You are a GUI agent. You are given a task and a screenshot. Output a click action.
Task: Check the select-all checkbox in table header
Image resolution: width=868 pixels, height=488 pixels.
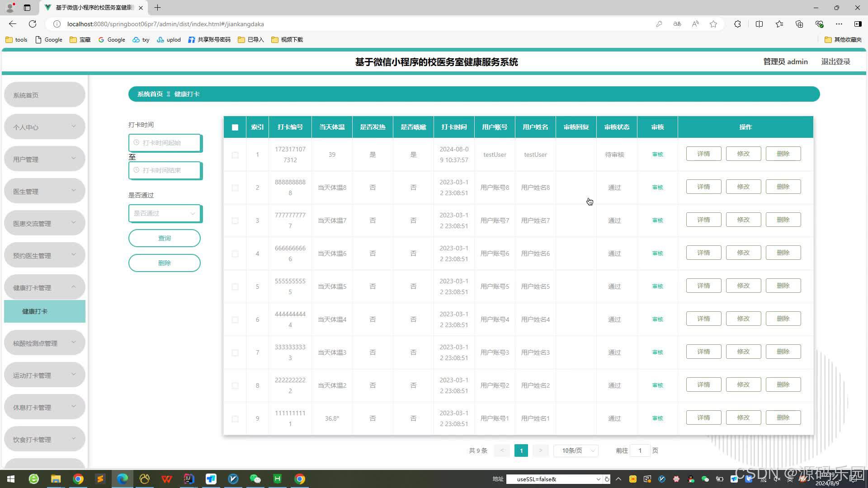click(x=235, y=127)
